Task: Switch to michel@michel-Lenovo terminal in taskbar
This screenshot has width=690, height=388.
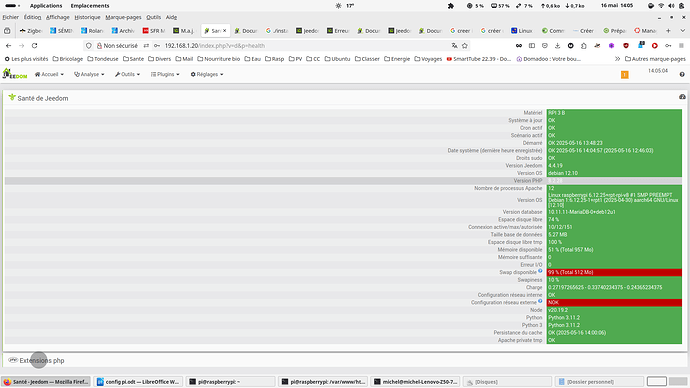Action: (415, 381)
